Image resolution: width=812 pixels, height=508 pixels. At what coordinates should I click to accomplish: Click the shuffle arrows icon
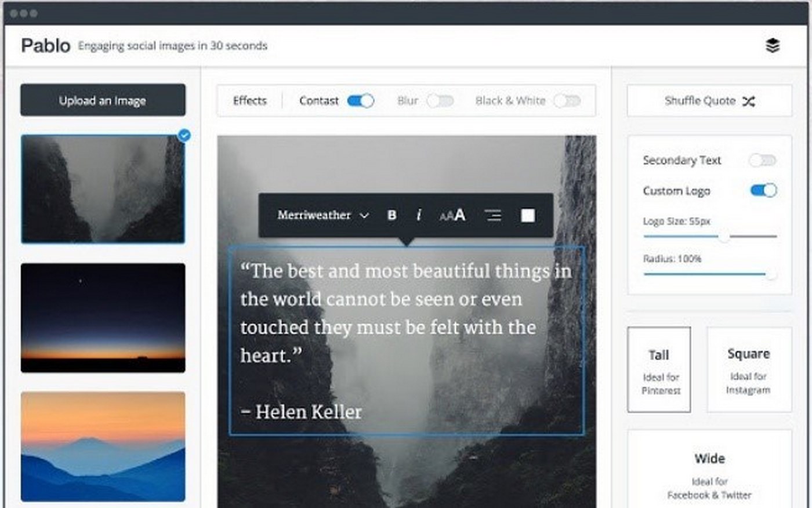[749, 101]
